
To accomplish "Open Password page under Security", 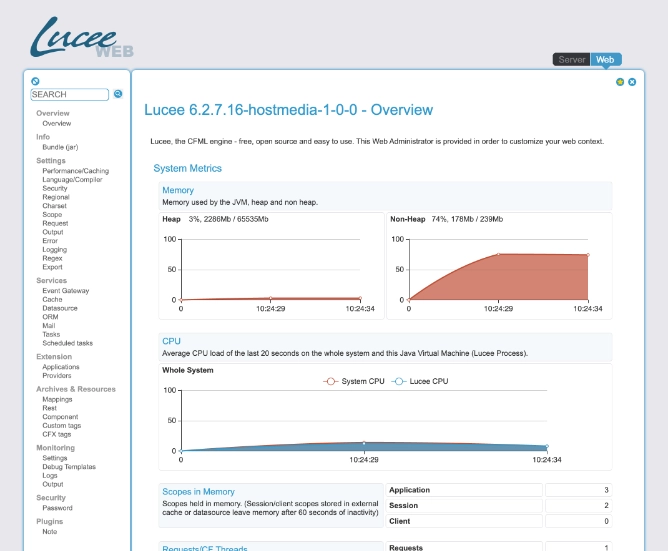I will 57,508.
